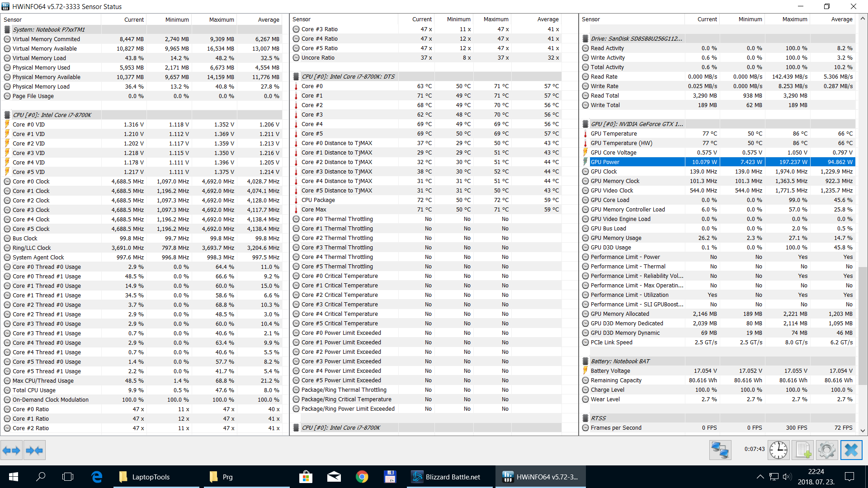This screenshot has width=868, height=488.
Task: Click right panel Sensor column header
Action: point(632,19)
